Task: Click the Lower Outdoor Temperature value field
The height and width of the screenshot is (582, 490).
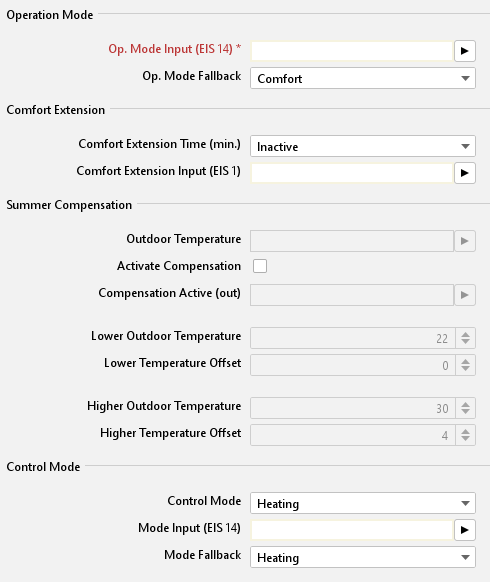Action: (353, 338)
